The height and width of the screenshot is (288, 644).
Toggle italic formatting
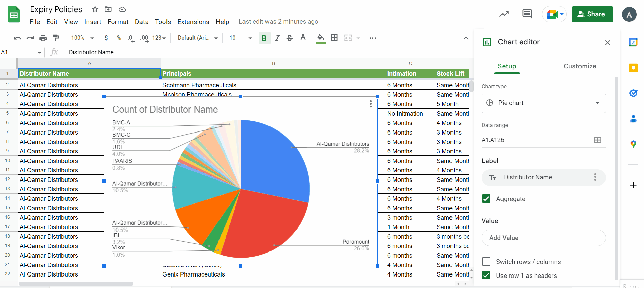click(x=277, y=38)
